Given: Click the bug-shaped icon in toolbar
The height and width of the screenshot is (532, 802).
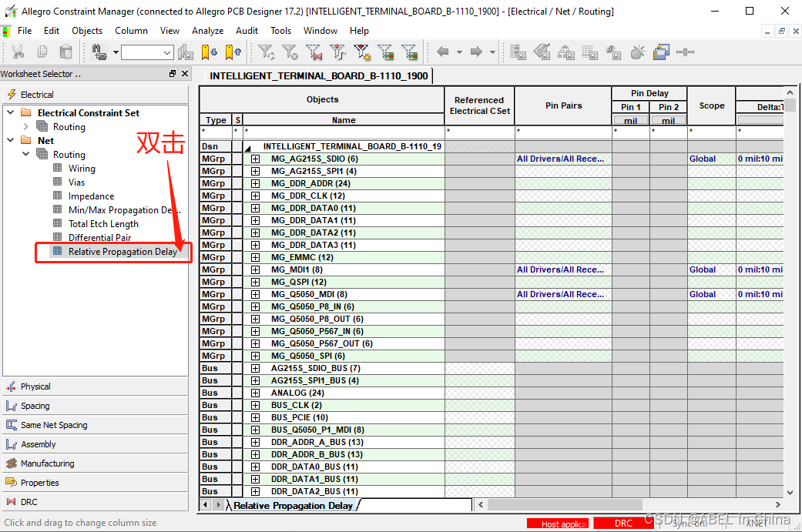Looking at the screenshot, I should pyautogui.click(x=637, y=52).
